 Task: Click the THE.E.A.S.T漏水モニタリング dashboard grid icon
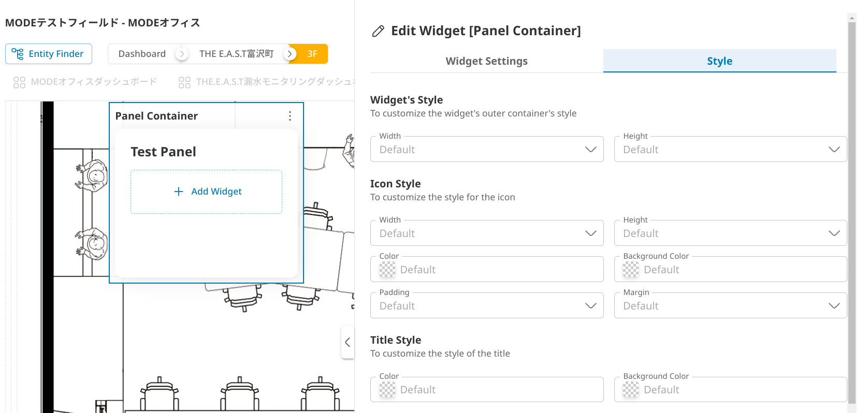click(184, 82)
